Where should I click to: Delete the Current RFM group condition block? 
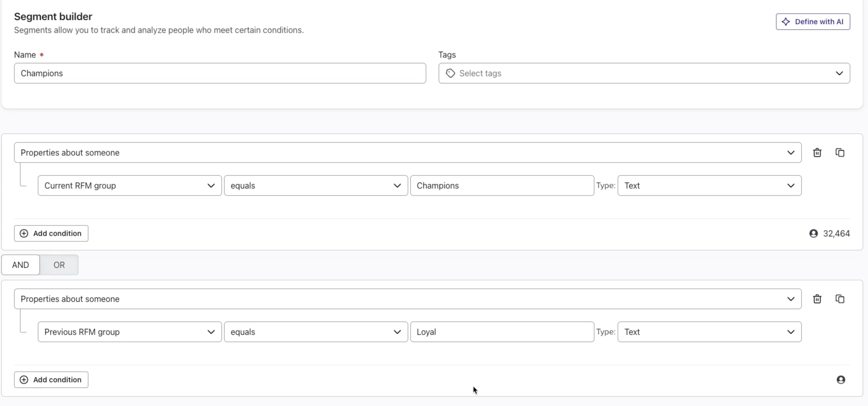[x=817, y=153]
